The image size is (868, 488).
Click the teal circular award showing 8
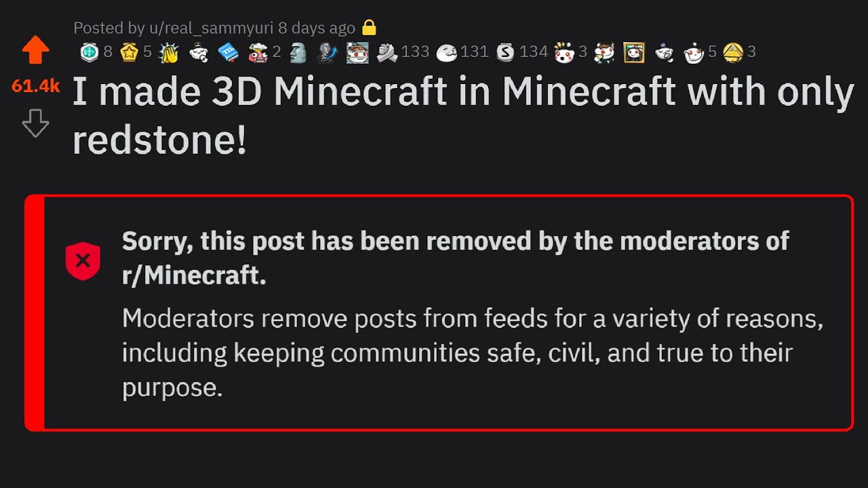click(90, 52)
